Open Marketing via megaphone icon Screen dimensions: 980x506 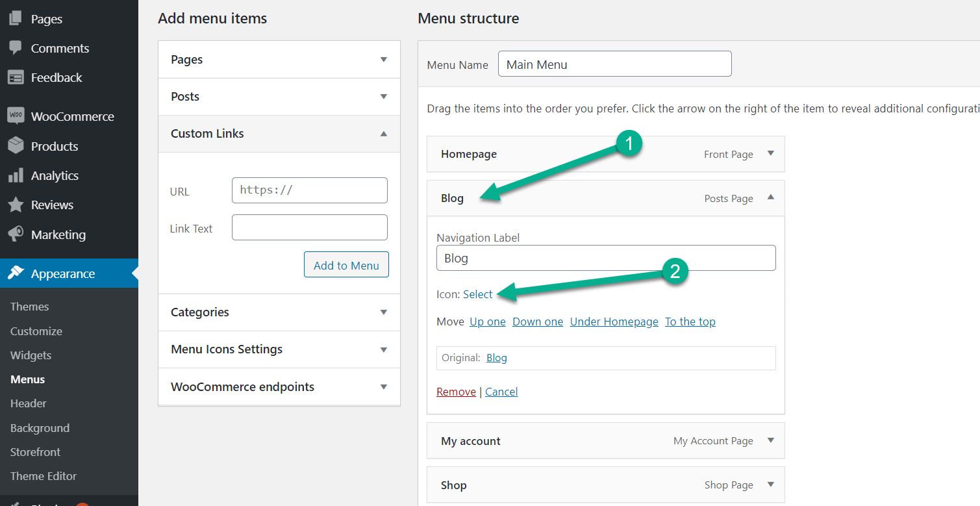(x=16, y=234)
